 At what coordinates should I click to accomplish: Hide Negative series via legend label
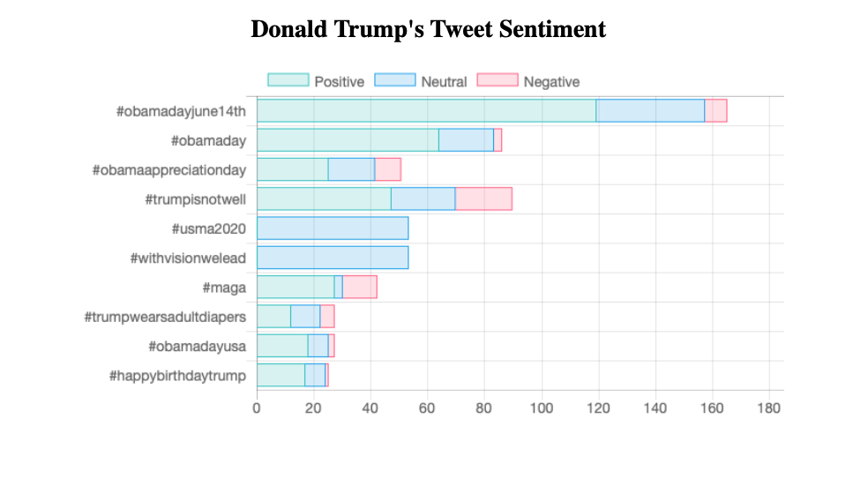click(x=551, y=82)
